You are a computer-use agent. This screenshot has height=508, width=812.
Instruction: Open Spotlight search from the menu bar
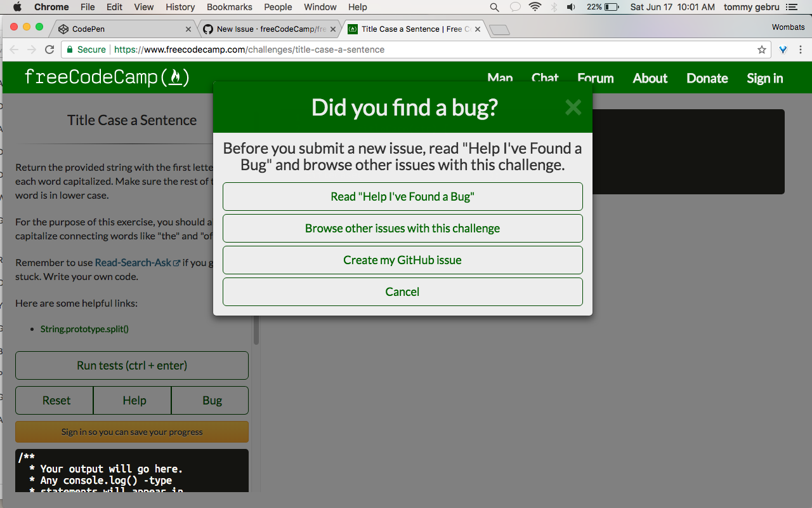coord(494,7)
